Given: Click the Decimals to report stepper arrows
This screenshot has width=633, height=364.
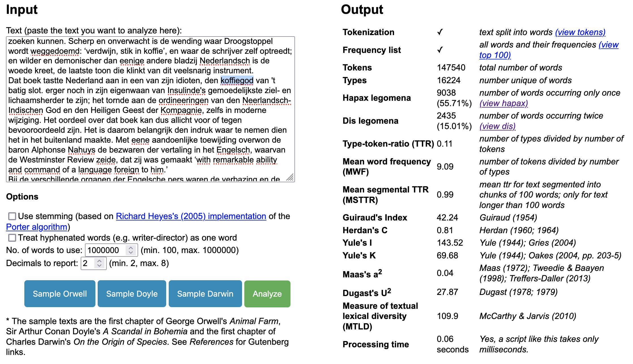Looking at the screenshot, I should [x=99, y=263].
